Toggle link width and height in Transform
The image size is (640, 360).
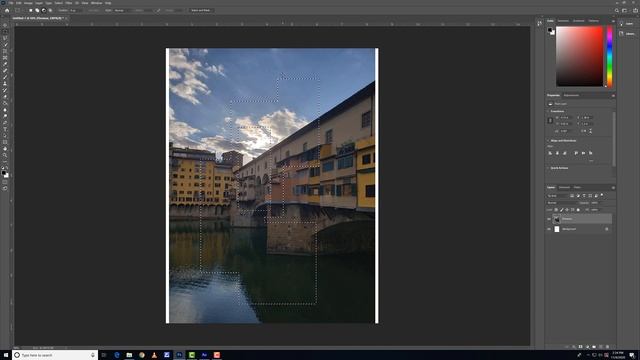[x=550, y=120]
